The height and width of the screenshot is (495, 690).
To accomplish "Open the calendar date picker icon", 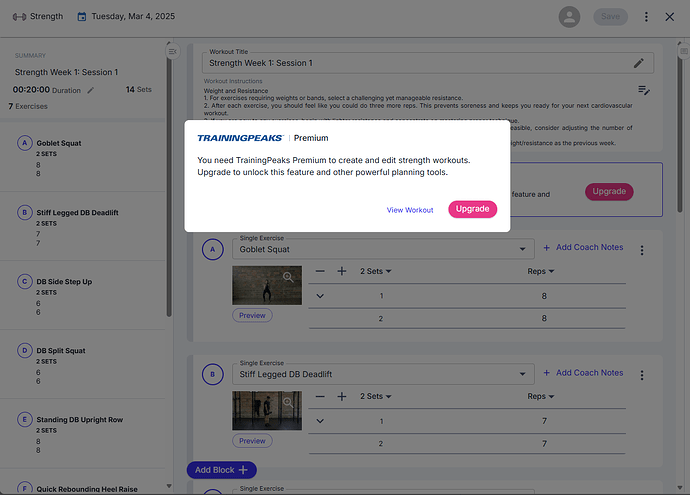I will 81,17.
